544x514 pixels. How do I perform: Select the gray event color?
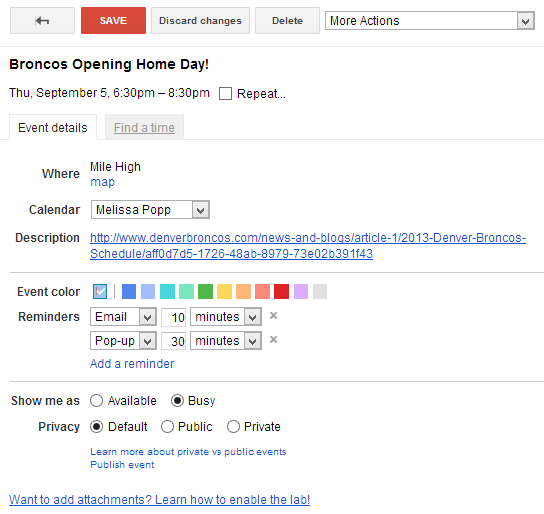tap(320, 291)
